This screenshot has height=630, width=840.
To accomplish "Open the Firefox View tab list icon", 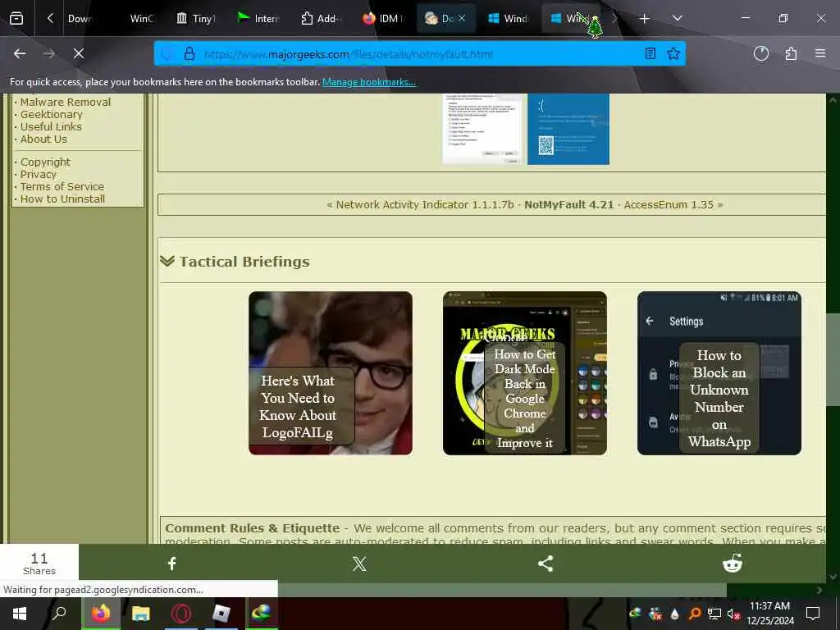I will tap(16, 19).
